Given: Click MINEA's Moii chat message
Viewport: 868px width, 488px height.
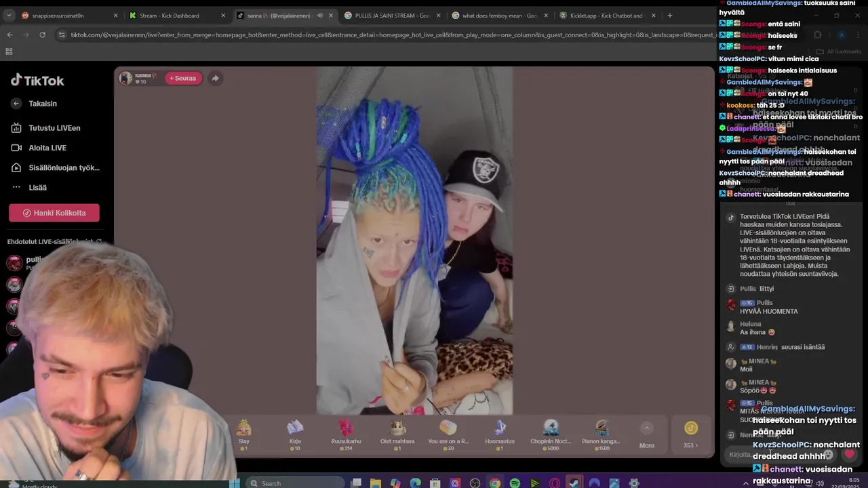Looking at the screenshot, I should [746, 369].
